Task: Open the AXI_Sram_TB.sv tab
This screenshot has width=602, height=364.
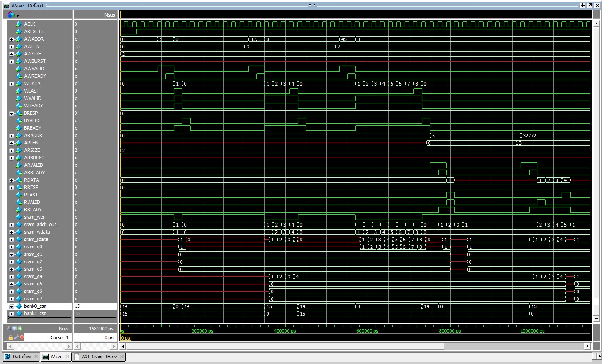Action: pyautogui.click(x=98, y=357)
